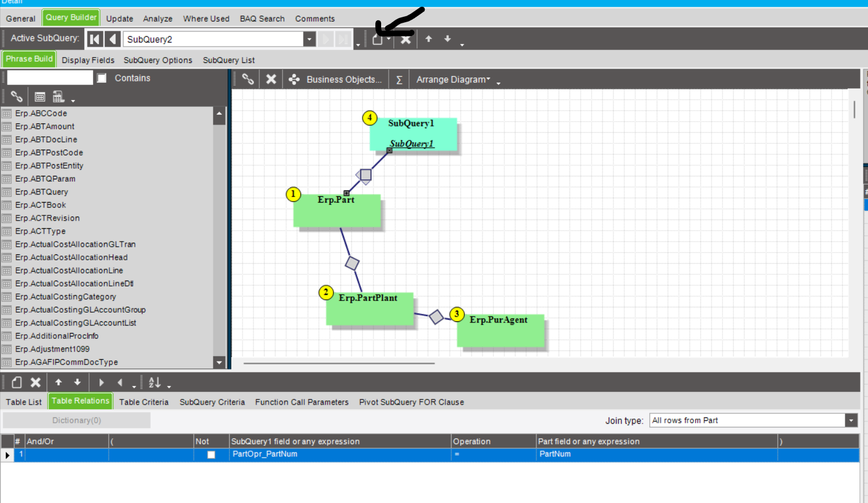Switch to the Comments tab
Screen dimensions: 868x503
[315, 19]
